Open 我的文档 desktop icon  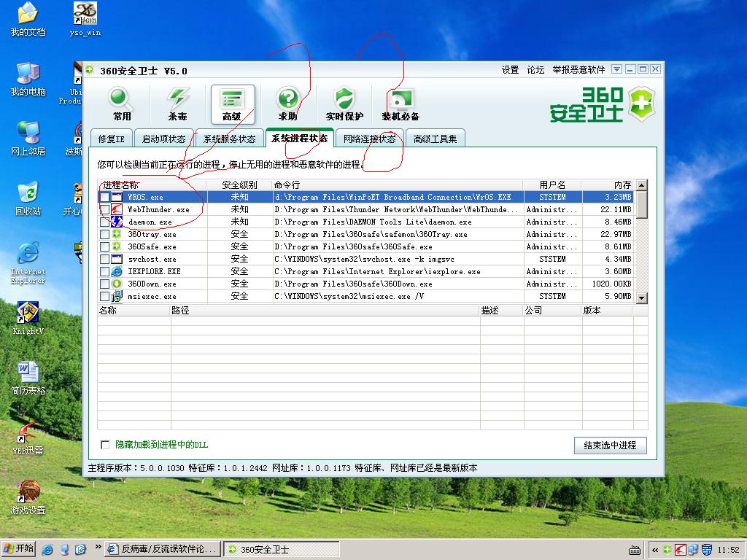point(28,19)
